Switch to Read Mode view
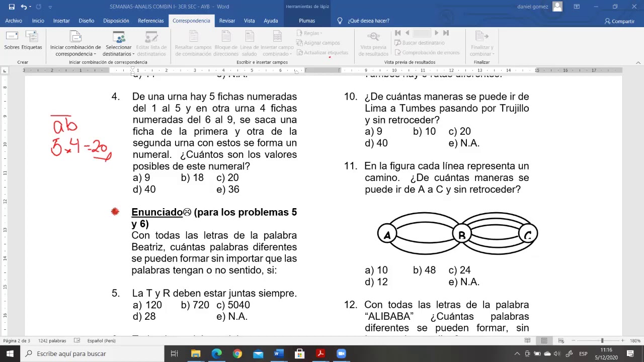The width and height of the screenshot is (644, 362). tap(527, 341)
